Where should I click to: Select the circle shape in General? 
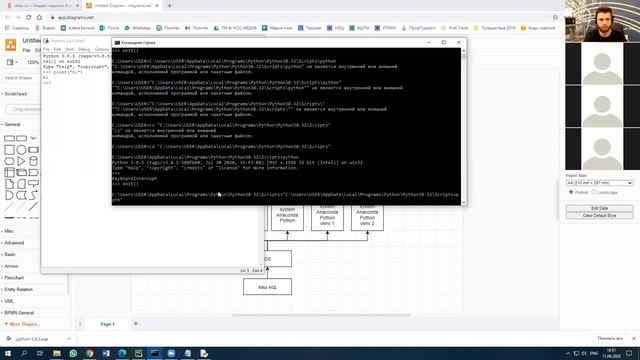(x=21, y=150)
